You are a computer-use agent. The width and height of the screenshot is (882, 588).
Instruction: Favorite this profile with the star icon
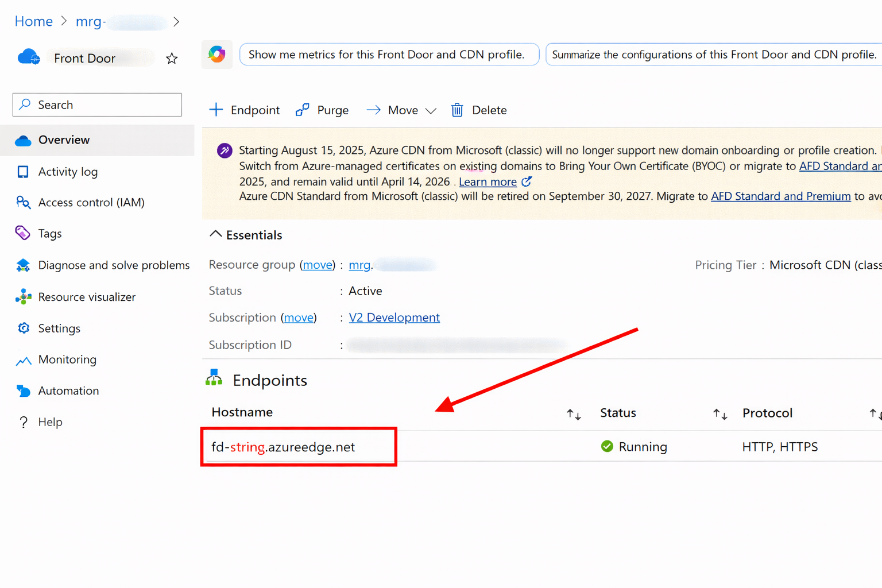pos(172,59)
